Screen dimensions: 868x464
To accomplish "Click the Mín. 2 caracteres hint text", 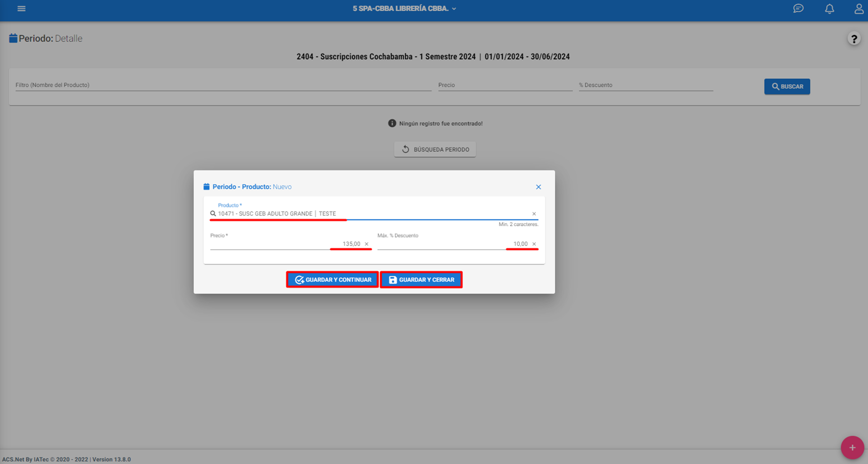I will [x=518, y=224].
